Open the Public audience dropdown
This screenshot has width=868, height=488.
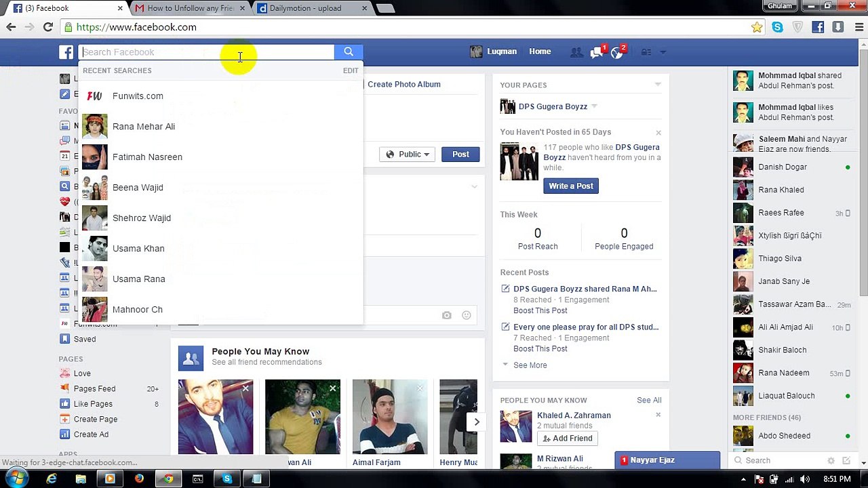pos(408,155)
